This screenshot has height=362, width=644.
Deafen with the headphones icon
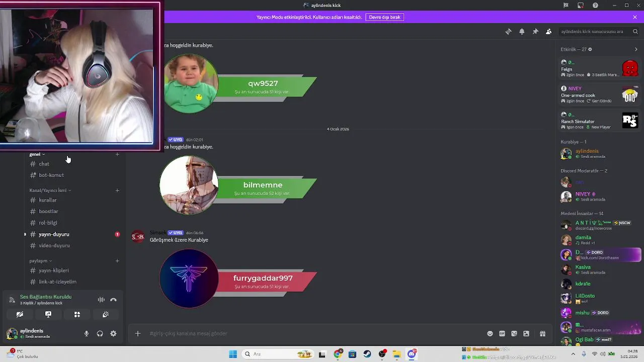100,333
